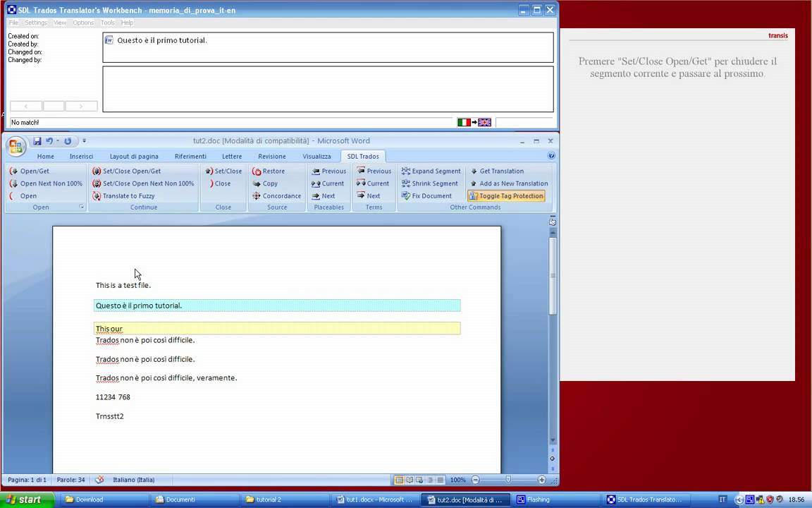The height and width of the screenshot is (508, 812).
Task: Click Current in Terms group
Action: click(373, 183)
